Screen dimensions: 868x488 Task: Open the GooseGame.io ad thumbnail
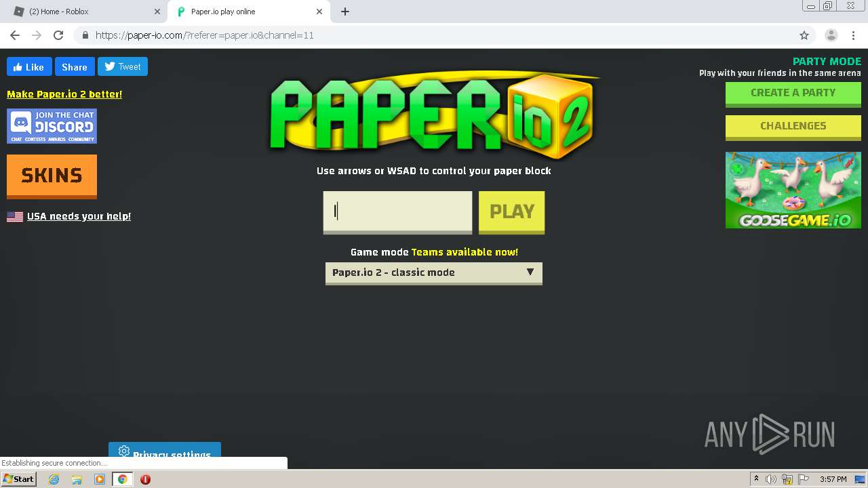[x=793, y=190]
